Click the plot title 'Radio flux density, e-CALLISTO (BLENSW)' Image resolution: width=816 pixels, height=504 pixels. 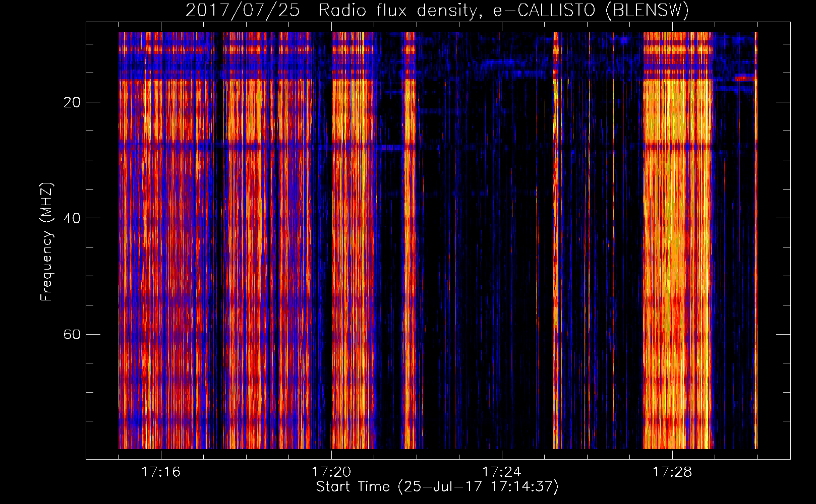503,10
